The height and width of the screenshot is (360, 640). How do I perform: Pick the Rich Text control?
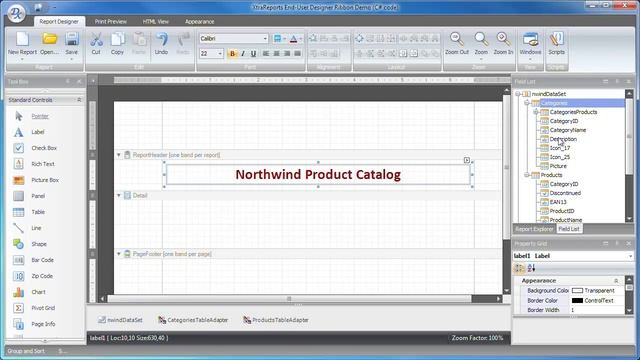click(43, 164)
